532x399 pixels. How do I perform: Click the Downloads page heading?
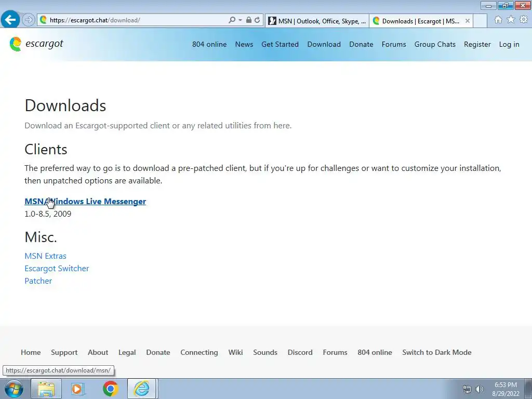(65, 105)
